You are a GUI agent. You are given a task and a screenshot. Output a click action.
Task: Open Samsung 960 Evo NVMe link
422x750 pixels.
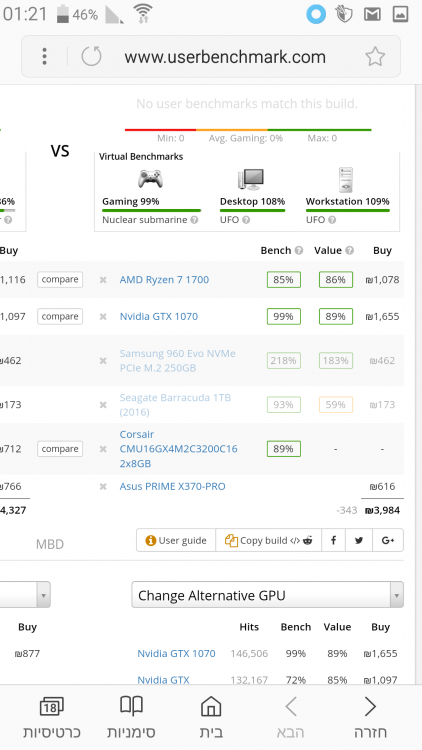point(178,361)
